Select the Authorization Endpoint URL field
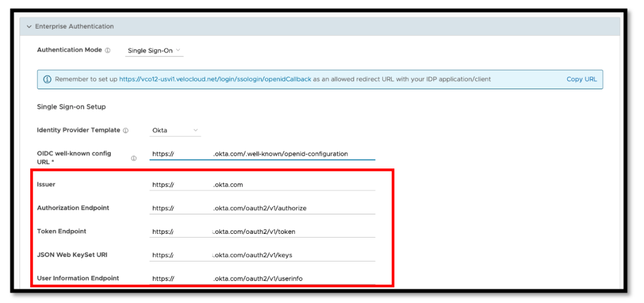Screen dimensions: 644x303 [x=262, y=208]
